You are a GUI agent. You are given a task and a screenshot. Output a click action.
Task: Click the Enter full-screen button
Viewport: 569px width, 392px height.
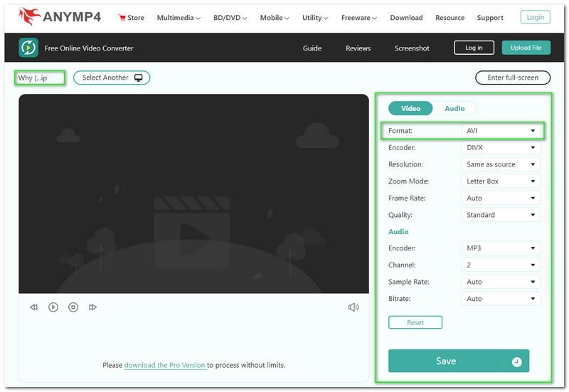[x=513, y=78]
